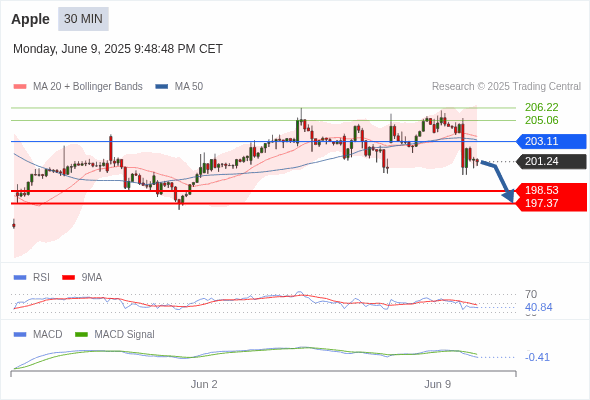Click the MA 20 + Bollinger Bands legend swatch
The image size is (590, 400).
tap(20, 87)
